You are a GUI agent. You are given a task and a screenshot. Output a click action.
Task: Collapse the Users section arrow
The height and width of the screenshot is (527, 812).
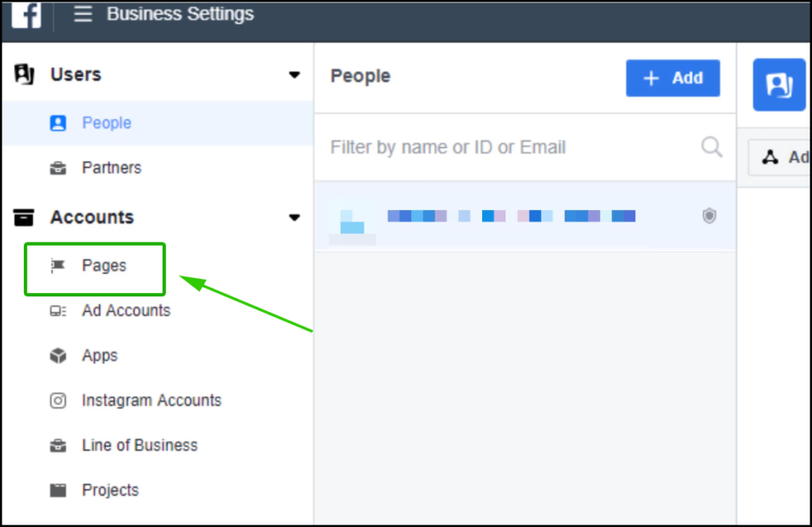(294, 75)
